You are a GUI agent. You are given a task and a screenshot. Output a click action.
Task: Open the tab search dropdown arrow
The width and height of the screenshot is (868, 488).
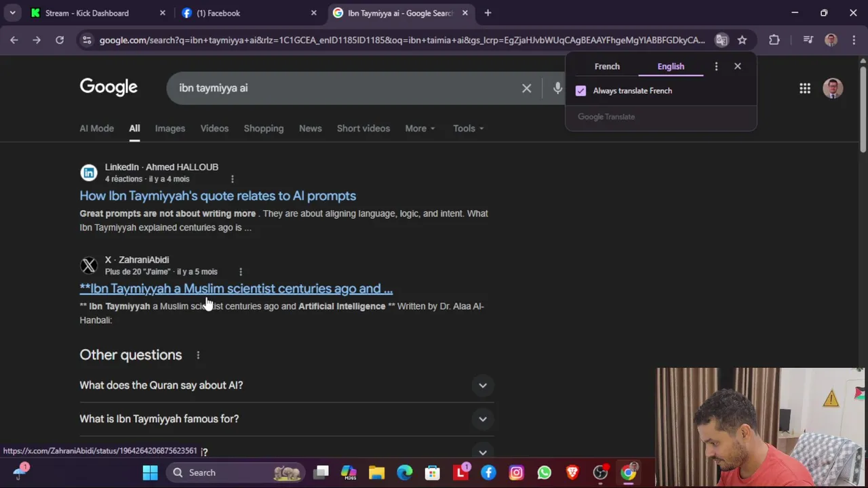(12, 13)
